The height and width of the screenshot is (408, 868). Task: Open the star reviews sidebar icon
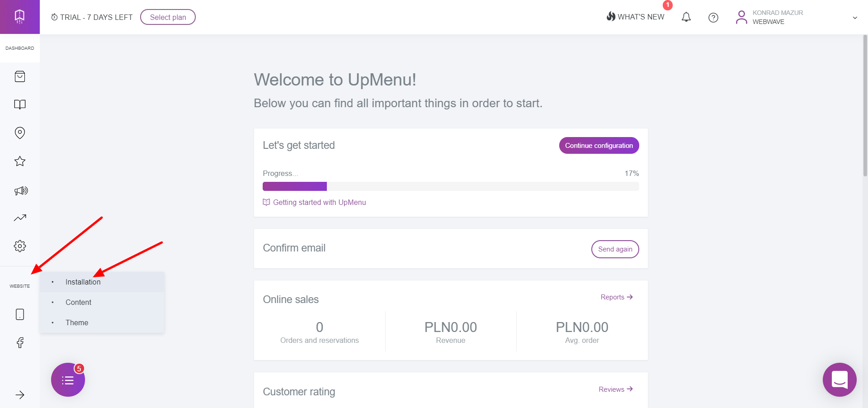20,161
